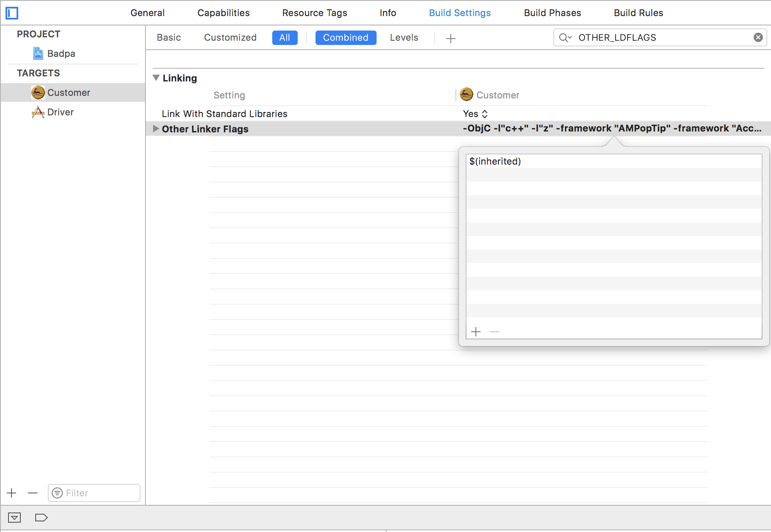Open Link With Standard Libraries Yes popup

(x=475, y=114)
